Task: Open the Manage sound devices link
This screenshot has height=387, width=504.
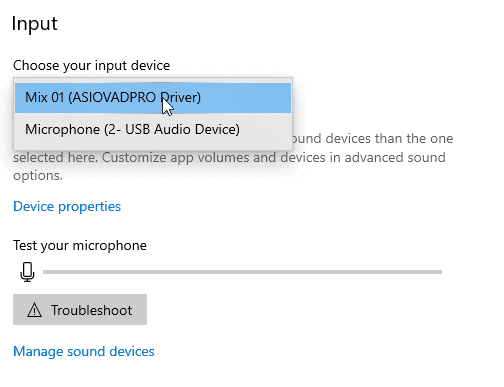Action: click(x=84, y=351)
